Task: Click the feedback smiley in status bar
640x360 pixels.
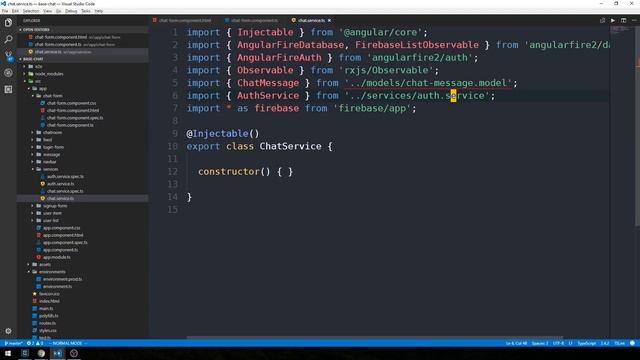Action: (632, 343)
